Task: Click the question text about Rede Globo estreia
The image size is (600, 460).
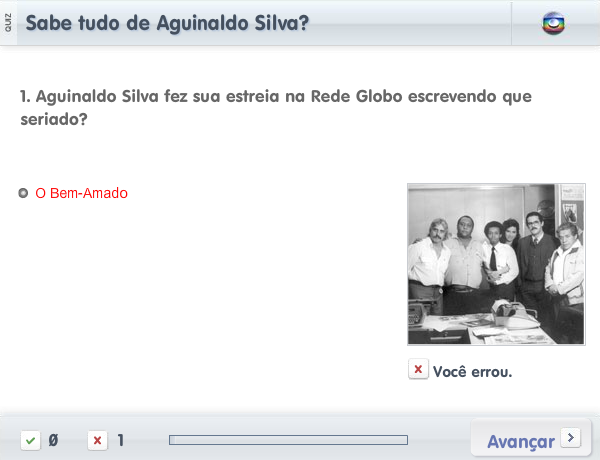Action: [x=276, y=108]
